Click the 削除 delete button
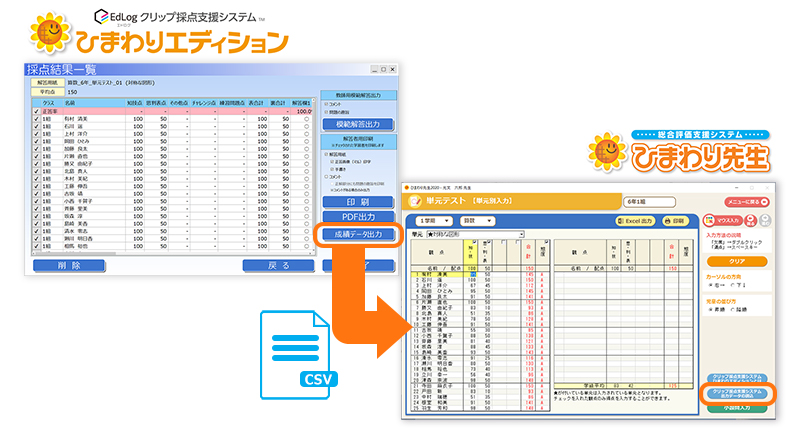Screen dimensions: 800x433 tap(69, 265)
